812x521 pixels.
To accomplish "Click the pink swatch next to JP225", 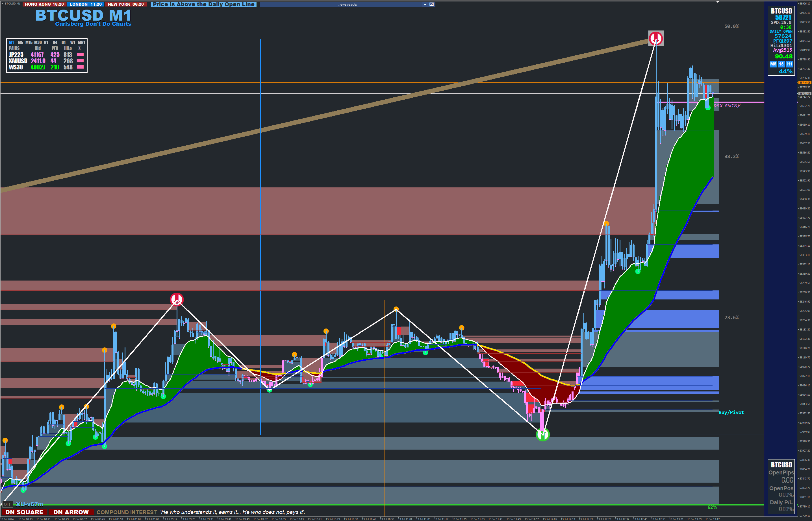I will pyautogui.click(x=80, y=55).
